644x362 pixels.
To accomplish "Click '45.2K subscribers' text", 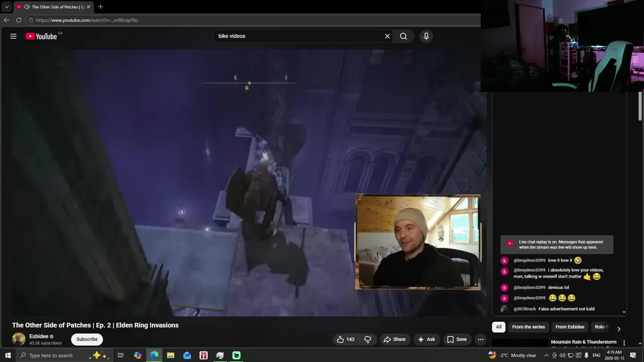I will 45,343.
